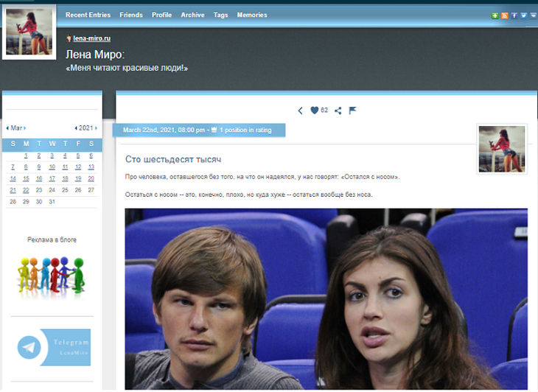Click the share icon above the post
The image size is (538, 392).
(x=338, y=111)
